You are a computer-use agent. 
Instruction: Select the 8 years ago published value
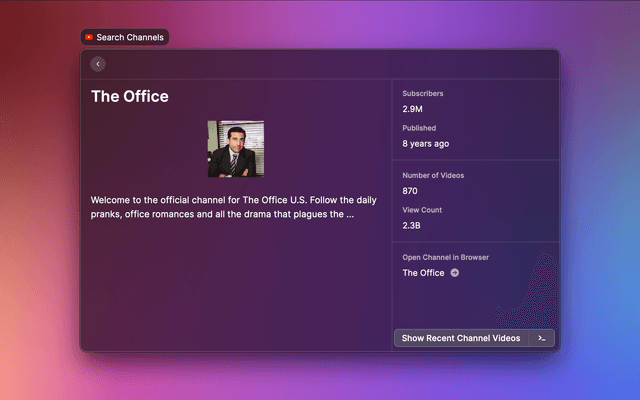click(x=426, y=144)
